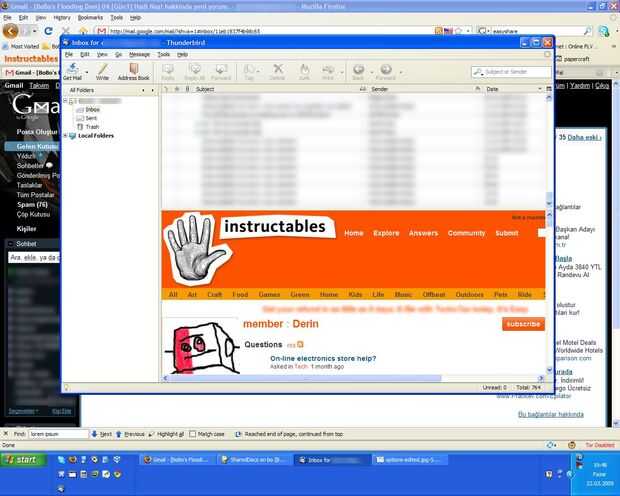Open Thunderbird Tools menu

pos(163,55)
